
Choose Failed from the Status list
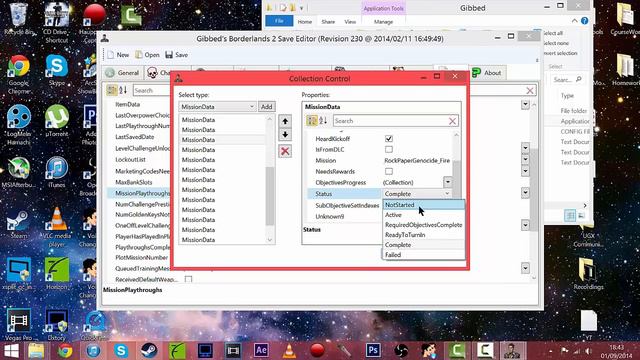[x=424, y=255]
